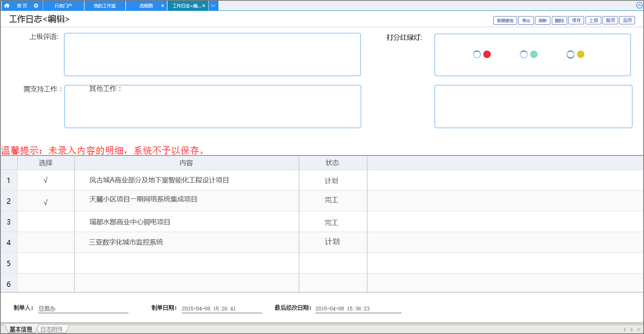Click the 上报 submit button
This screenshot has height=334, width=644.
[x=593, y=20]
